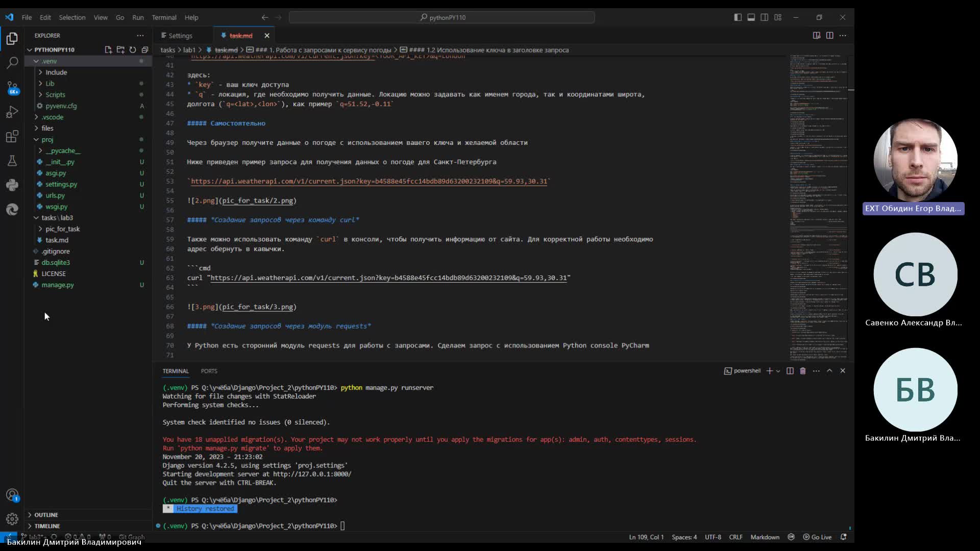Split the editor to the right
The height and width of the screenshot is (551, 980).
point(830,35)
